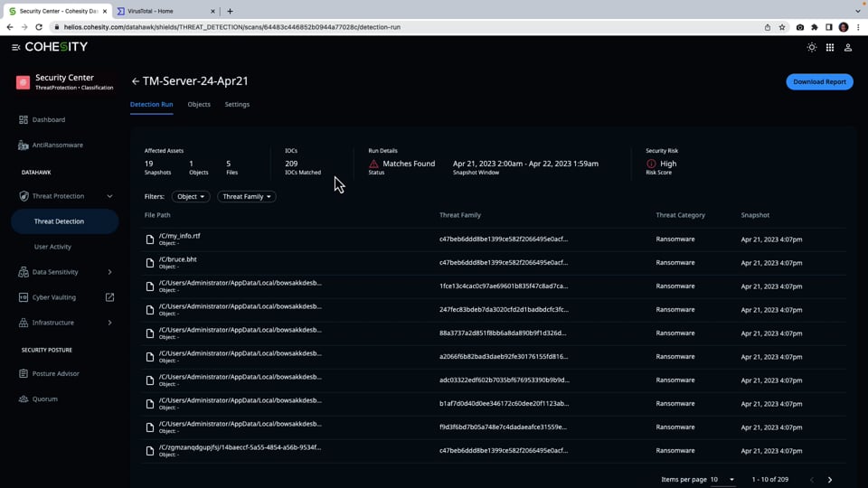868x488 pixels.
Task: Go to next page of results
Action: pos(830,480)
